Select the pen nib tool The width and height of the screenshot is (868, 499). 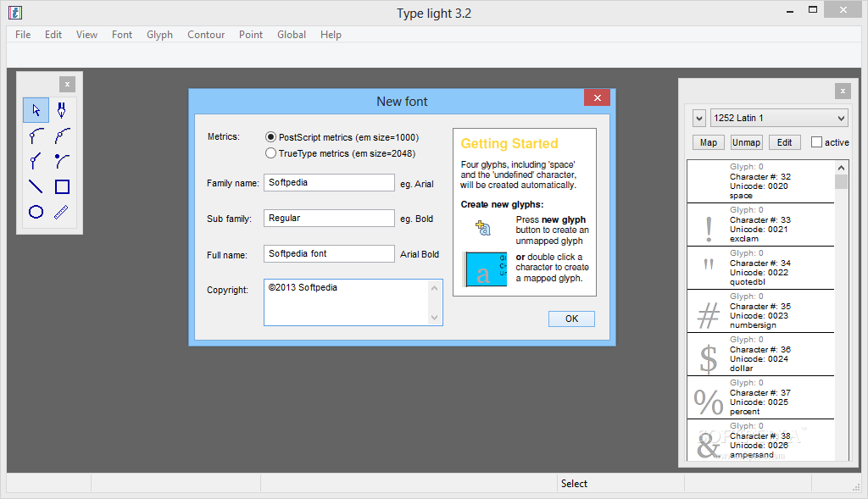[x=61, y=110]
